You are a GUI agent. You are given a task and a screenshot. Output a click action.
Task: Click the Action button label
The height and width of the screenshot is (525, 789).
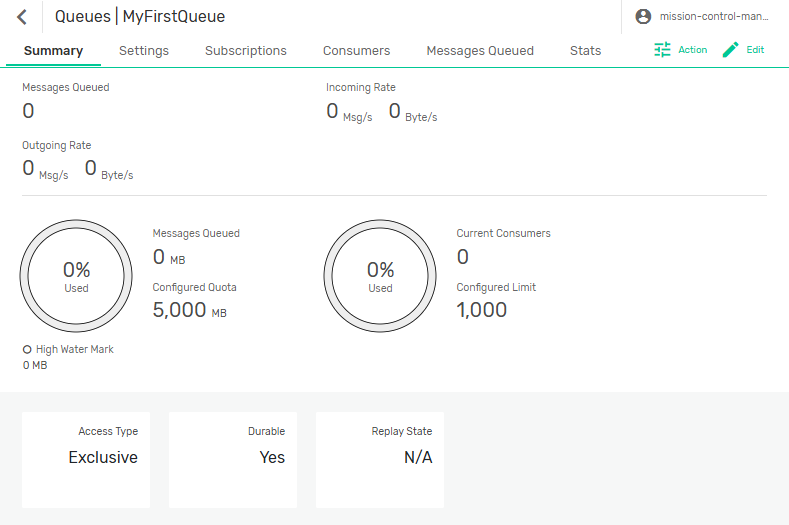click(x=692, y=50)
